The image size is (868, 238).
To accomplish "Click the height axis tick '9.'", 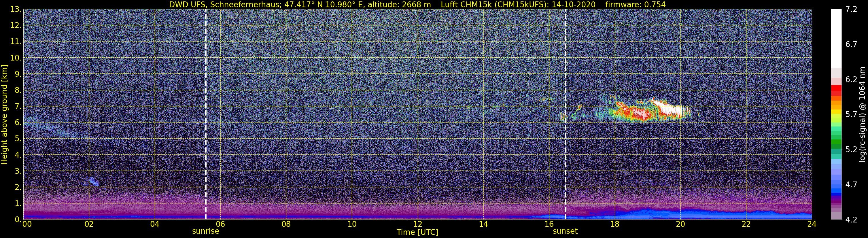I will [18, 74].
